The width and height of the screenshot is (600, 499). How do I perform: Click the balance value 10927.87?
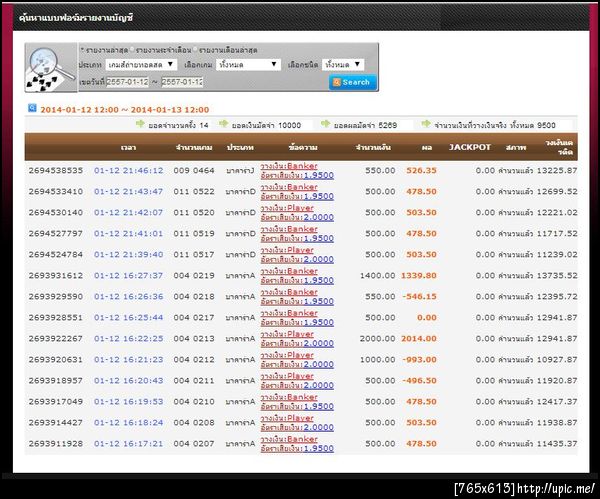coord(557,360)
